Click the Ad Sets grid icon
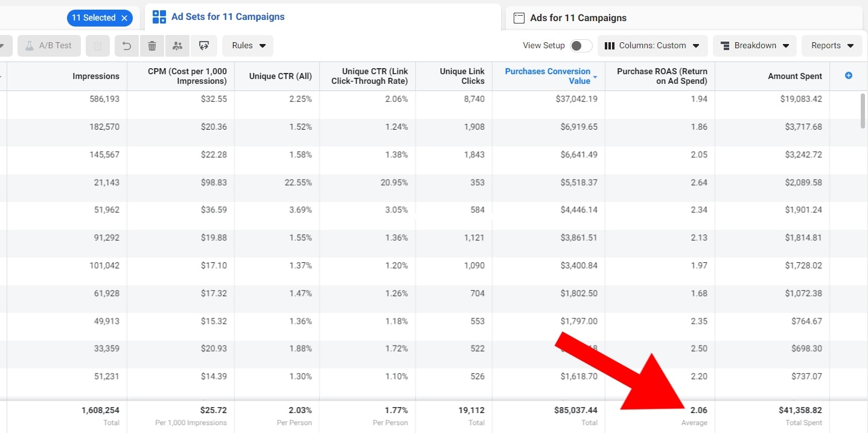This screenshot has width=868, height=433. (159, 17)
